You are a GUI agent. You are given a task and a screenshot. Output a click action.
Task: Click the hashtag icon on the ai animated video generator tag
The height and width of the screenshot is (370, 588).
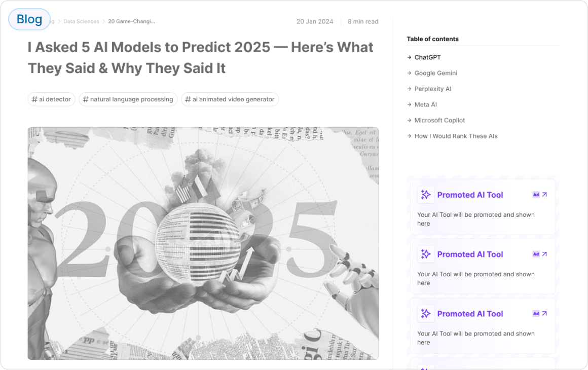click(189, 99)
